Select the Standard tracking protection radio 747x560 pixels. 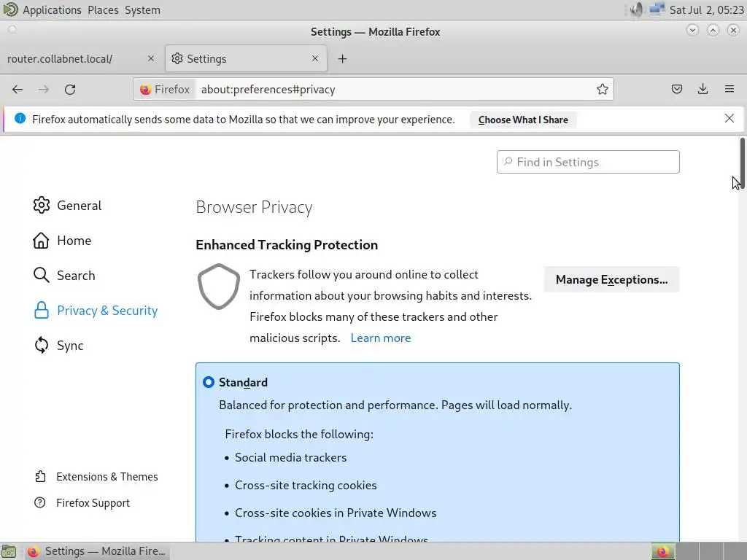pyautogui.click(x=209, y=382)
